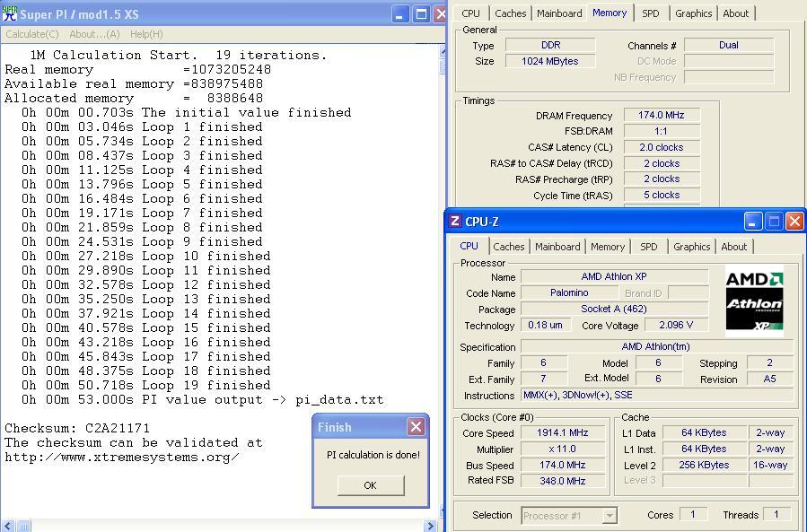Image resolution: width=807 pixels, height=532 pixels.
Task: Close the front CPU-Z window
Action: 794,222
